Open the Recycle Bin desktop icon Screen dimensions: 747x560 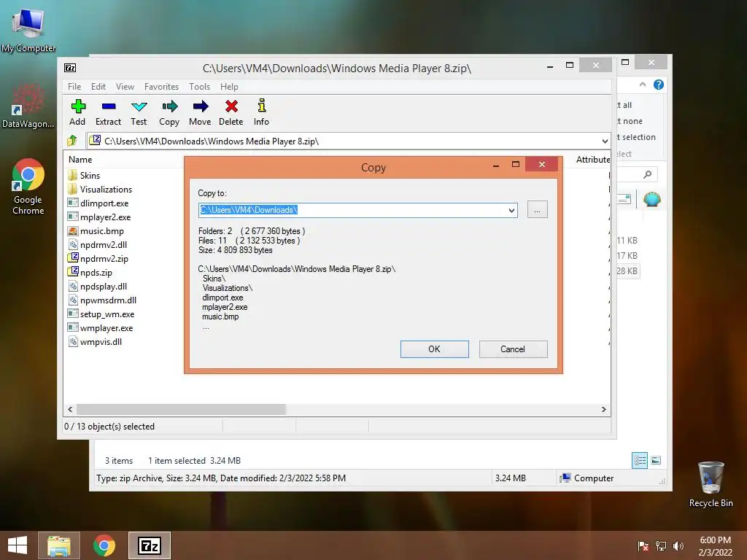pyautogui.click(x=711, y=484)
